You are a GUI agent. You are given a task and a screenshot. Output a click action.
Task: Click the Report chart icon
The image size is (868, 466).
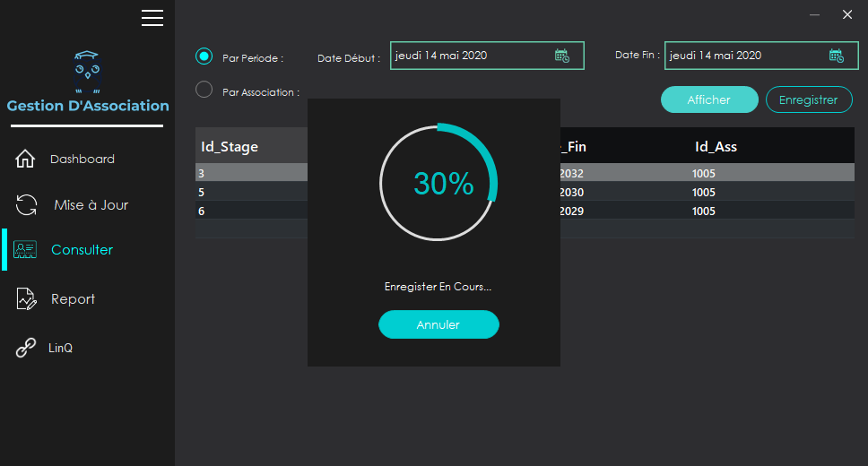[x=26, y=299]
